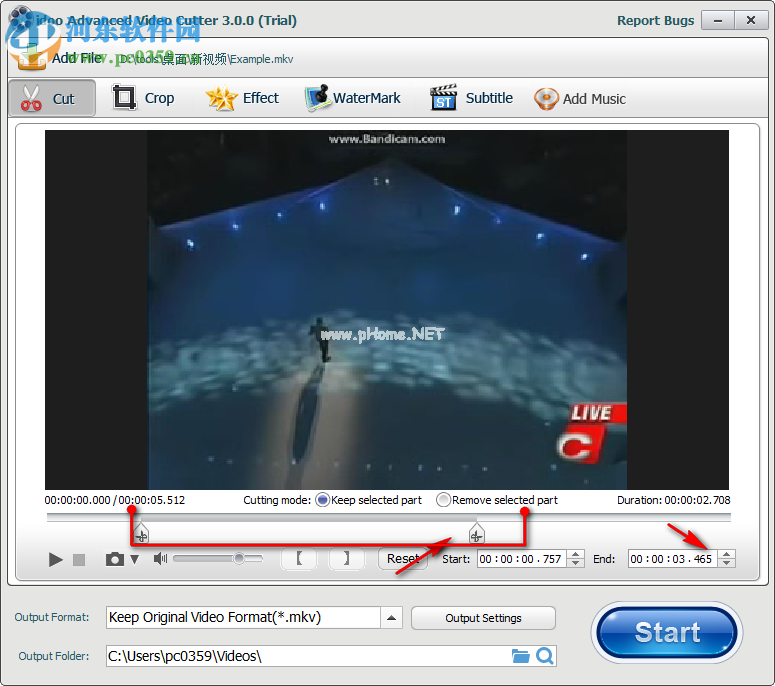775x686 pixels.
Task: Open the WaterMark tool
Action: pos(352,98)
